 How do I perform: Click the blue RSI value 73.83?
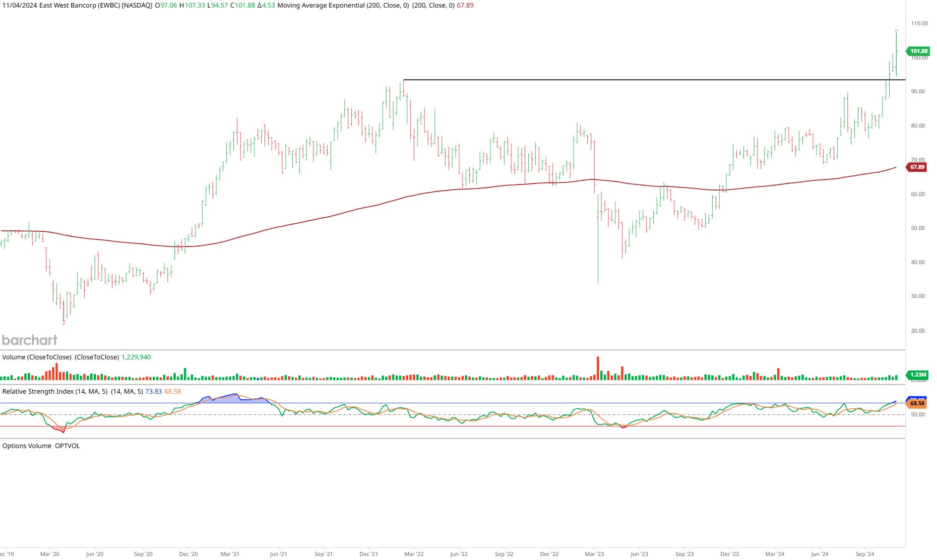(154, 391)
